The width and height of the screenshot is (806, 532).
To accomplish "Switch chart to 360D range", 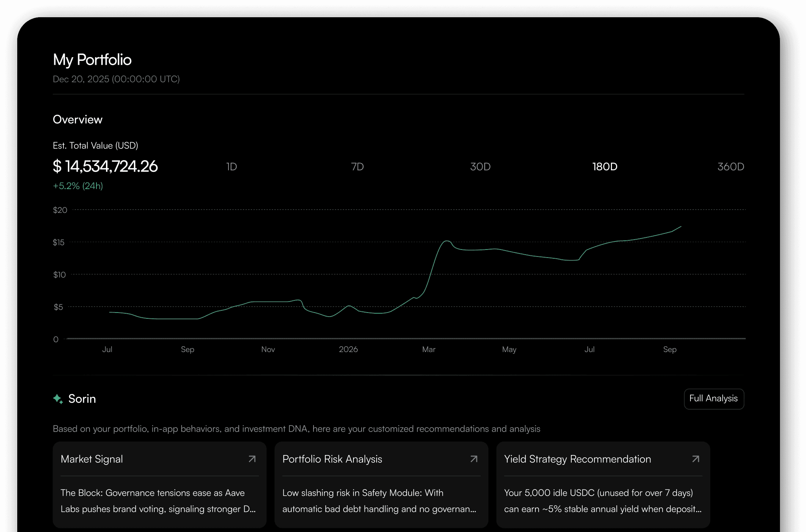I will click(x=730, y=167).
